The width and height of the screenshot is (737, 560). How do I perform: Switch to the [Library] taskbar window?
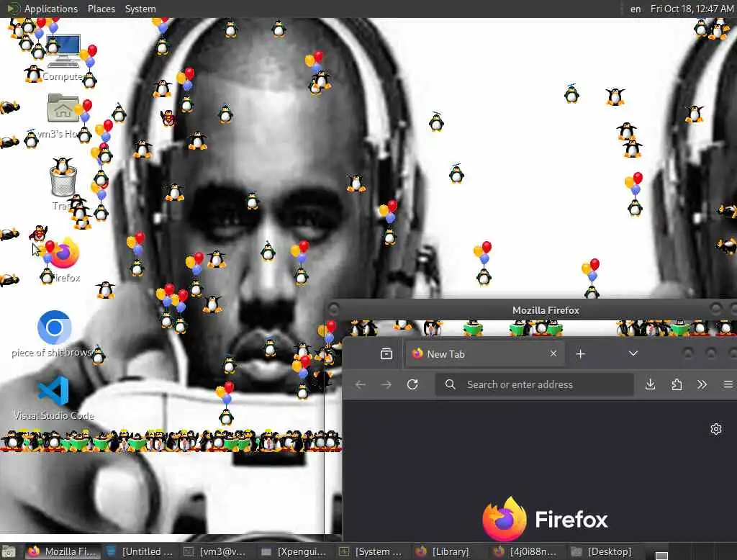click(x=451, y=551)
